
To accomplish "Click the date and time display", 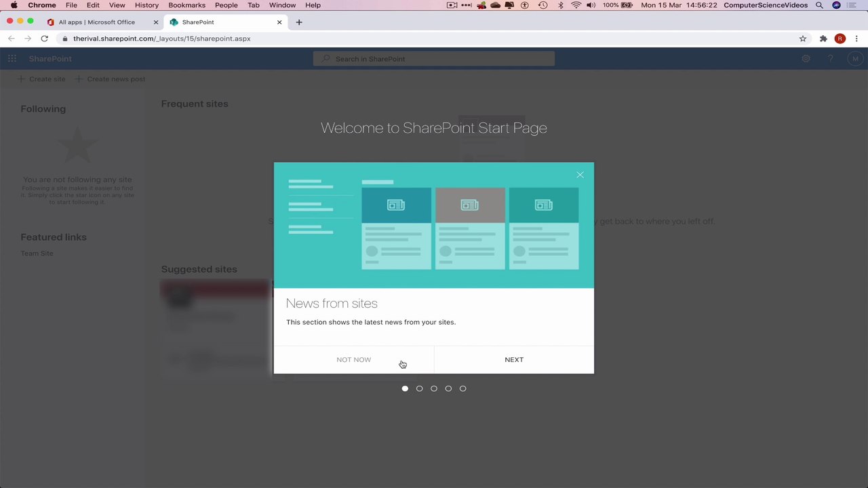I will tap(679, 5).
